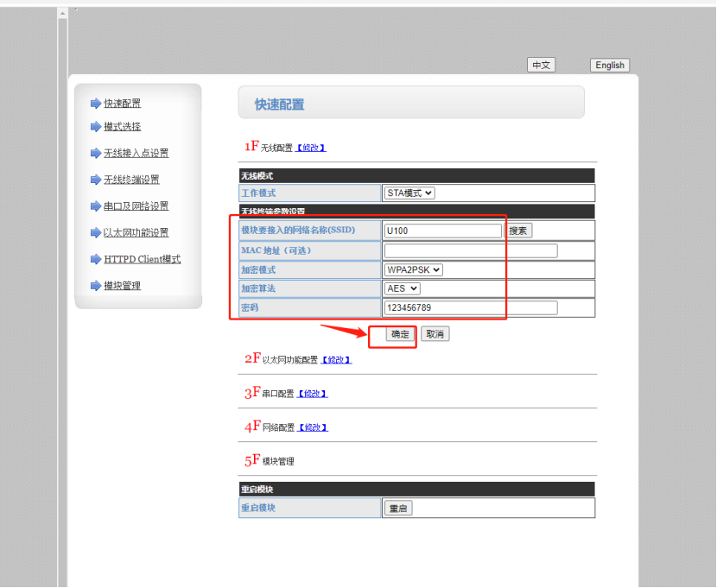
Task: Click the arrow icon next to 无线终端设置
Action: [96, 180]
